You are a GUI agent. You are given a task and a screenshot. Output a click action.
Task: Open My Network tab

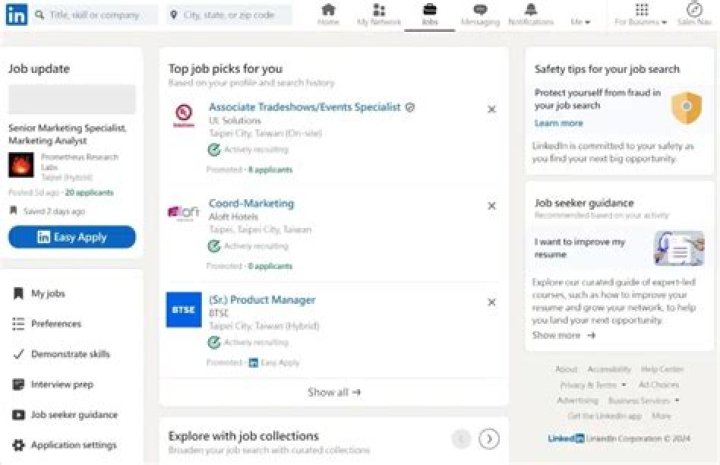379,15
